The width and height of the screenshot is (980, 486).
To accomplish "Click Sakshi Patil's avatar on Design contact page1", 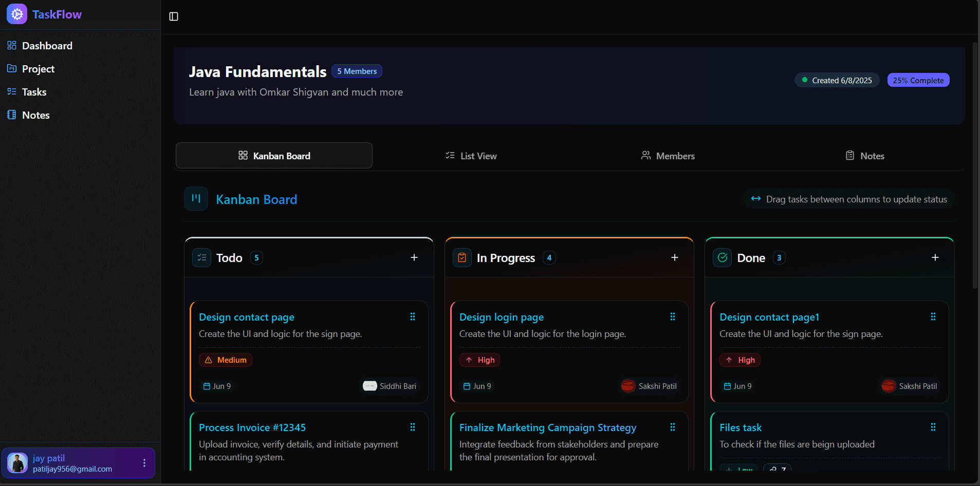I will (x=889, y=386).
